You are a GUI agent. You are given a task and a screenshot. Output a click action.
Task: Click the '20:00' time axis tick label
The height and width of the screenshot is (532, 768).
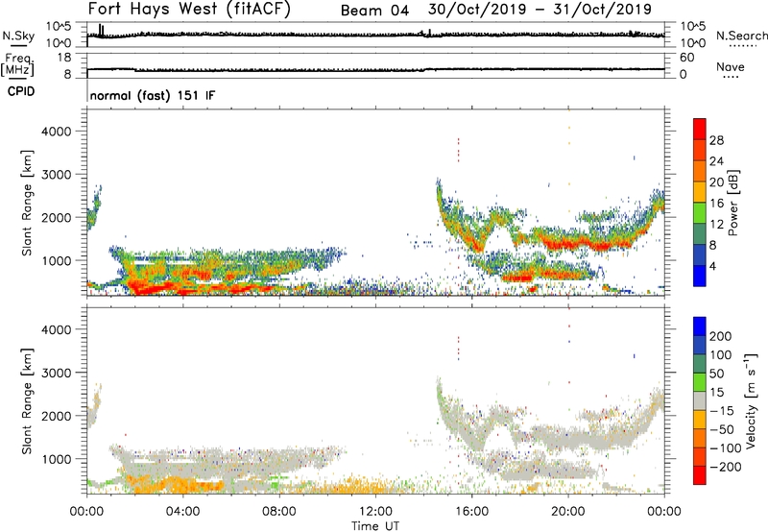[568, 512]
